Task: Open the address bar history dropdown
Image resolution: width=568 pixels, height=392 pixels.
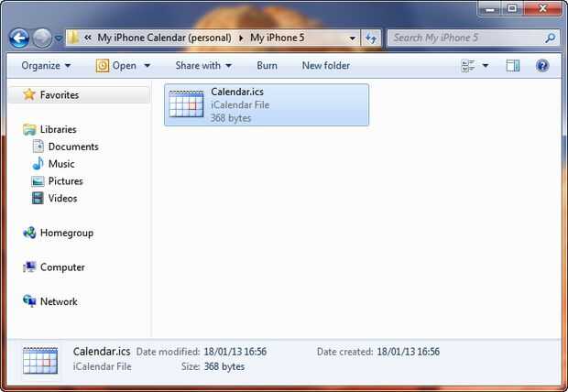Action: point(352,38)
